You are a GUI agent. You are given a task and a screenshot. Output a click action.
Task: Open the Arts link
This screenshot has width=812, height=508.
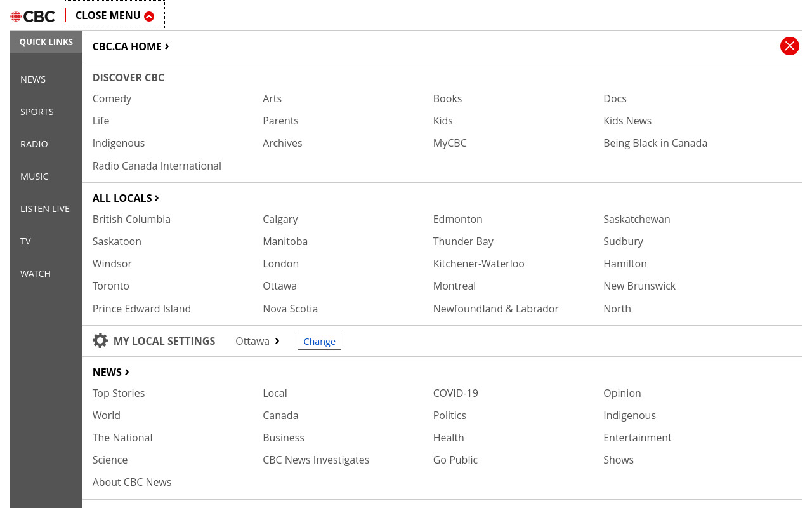coord(272,98)
